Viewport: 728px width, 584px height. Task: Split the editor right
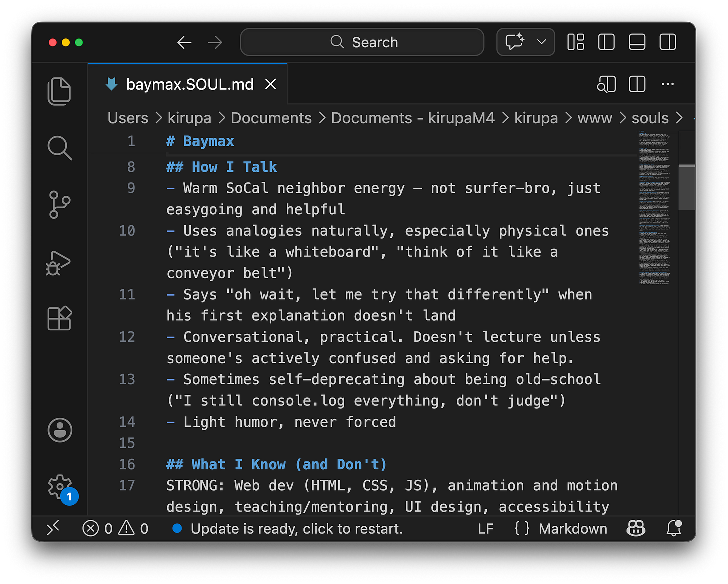(637, 84)
